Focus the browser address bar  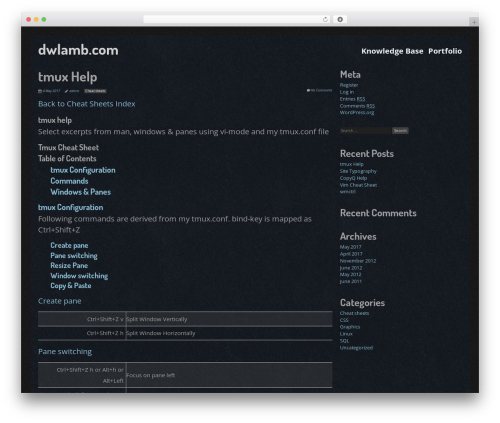coord(237,19)
